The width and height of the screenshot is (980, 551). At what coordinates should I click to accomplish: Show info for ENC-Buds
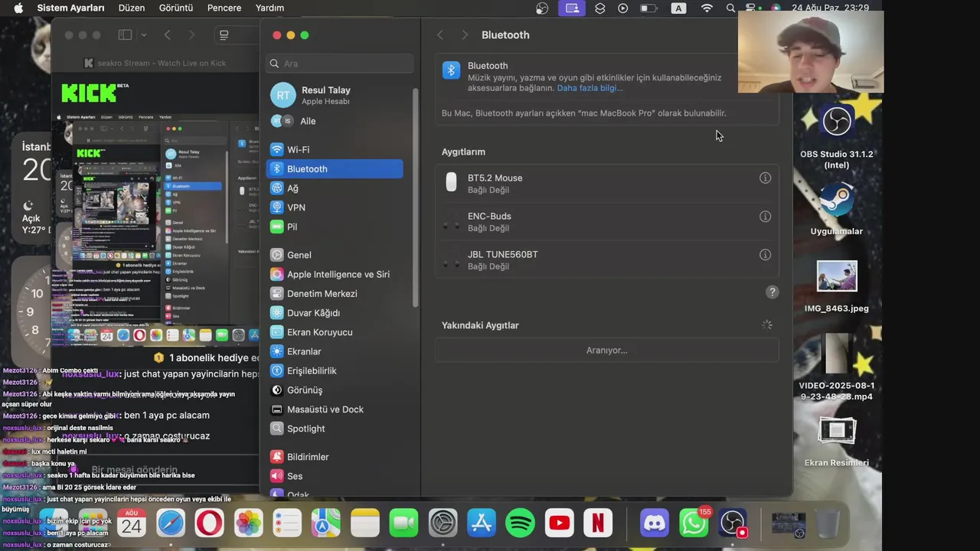(765, 217)
